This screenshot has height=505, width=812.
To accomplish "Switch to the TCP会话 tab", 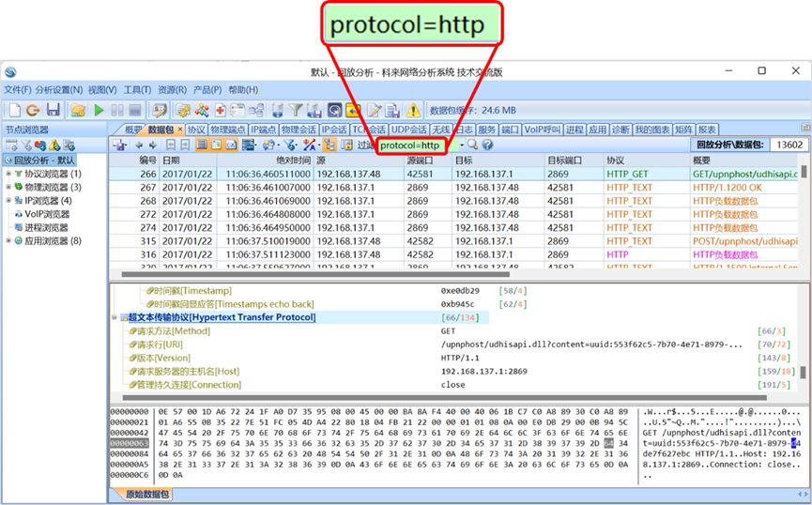I will pos(369,130).
